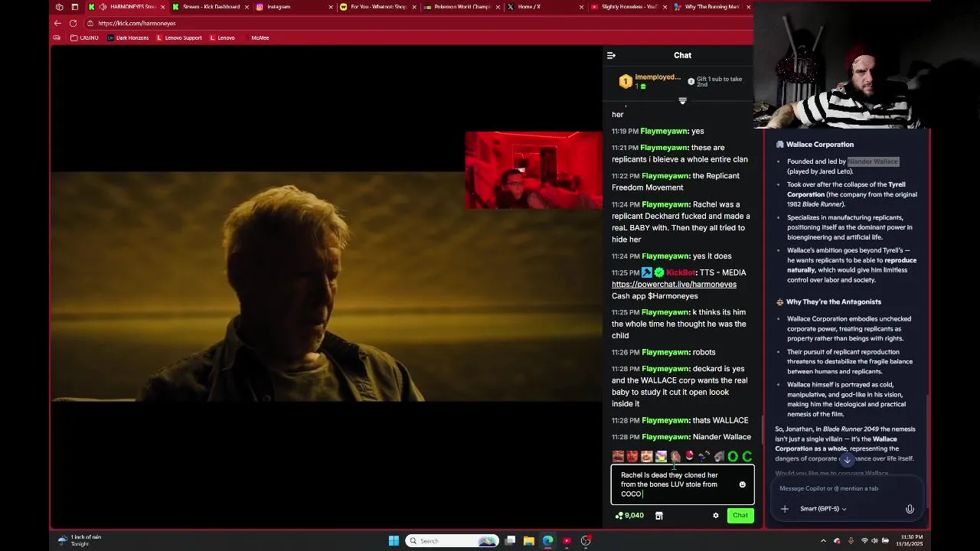Open the powerchat.live/harmoneyes link in chat
The image size is (980, 551).
(674, 284)
